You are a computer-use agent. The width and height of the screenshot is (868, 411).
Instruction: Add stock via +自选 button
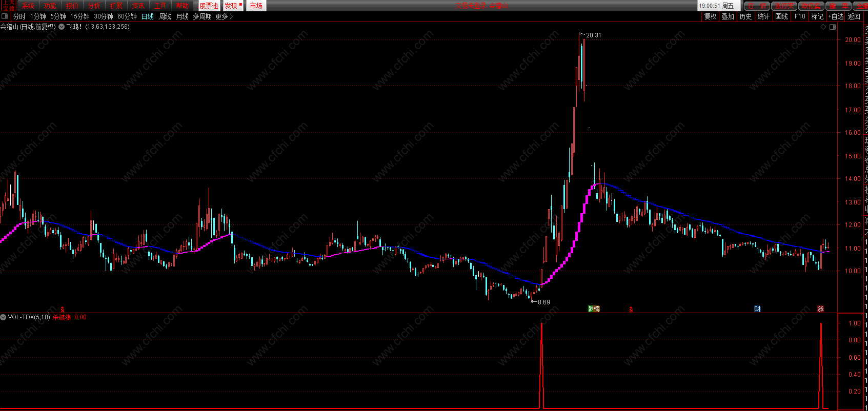tap(836, 16)
